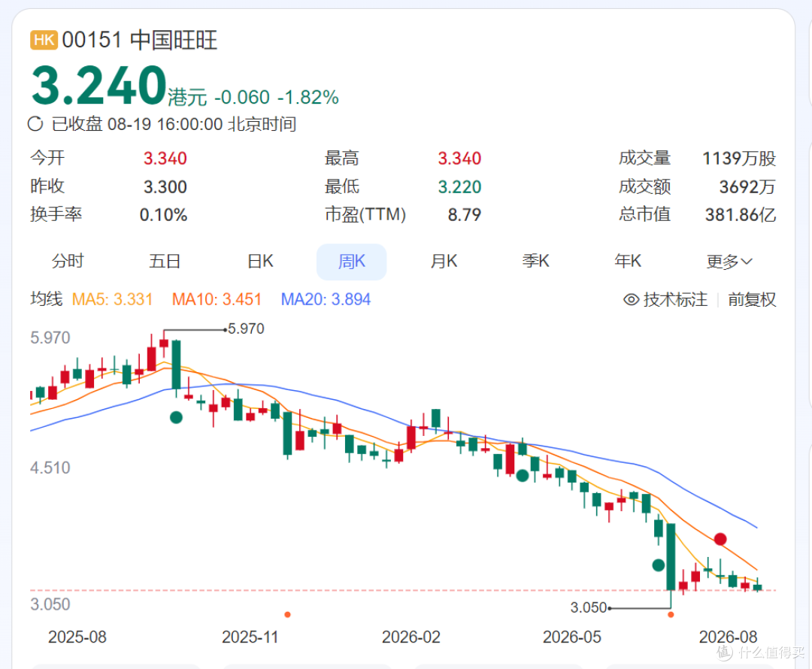Switch to the 月K tab
The height and width of the screenshot is (669, 812).
click(x=444, y=261)
